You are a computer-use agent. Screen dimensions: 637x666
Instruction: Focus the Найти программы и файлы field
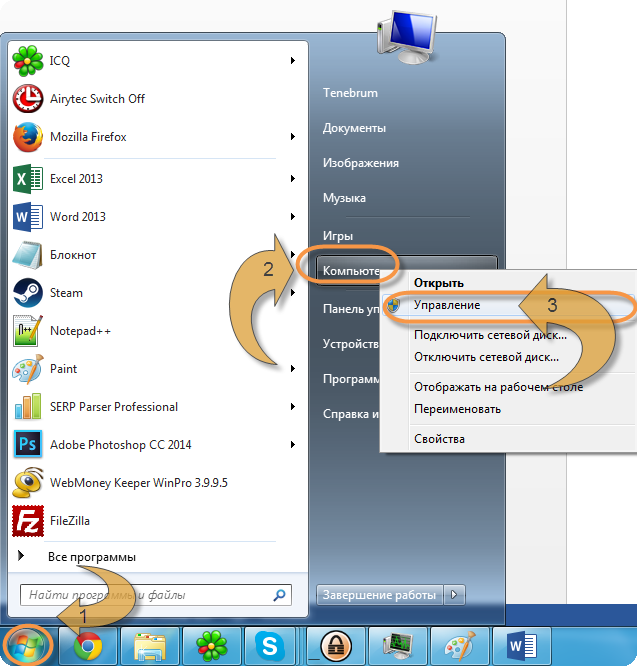155,595
